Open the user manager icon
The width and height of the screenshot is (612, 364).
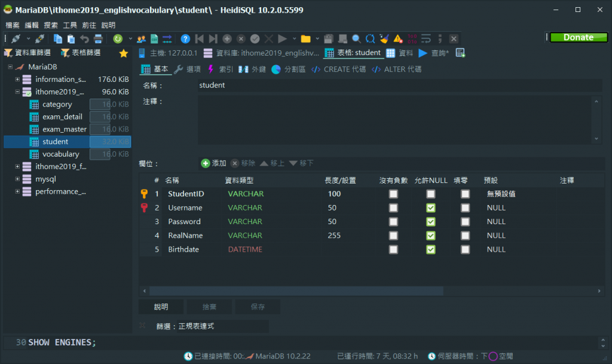click(x=141, y=39)
